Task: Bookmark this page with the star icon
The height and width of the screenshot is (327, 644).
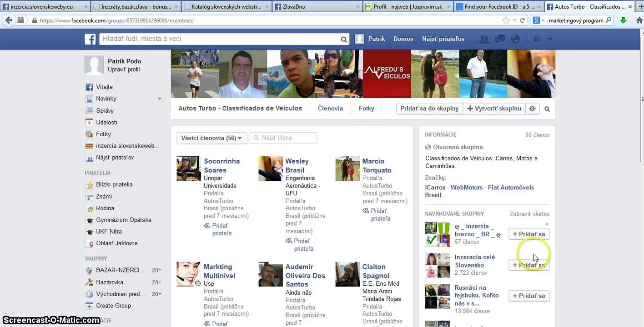Action: 506,20
